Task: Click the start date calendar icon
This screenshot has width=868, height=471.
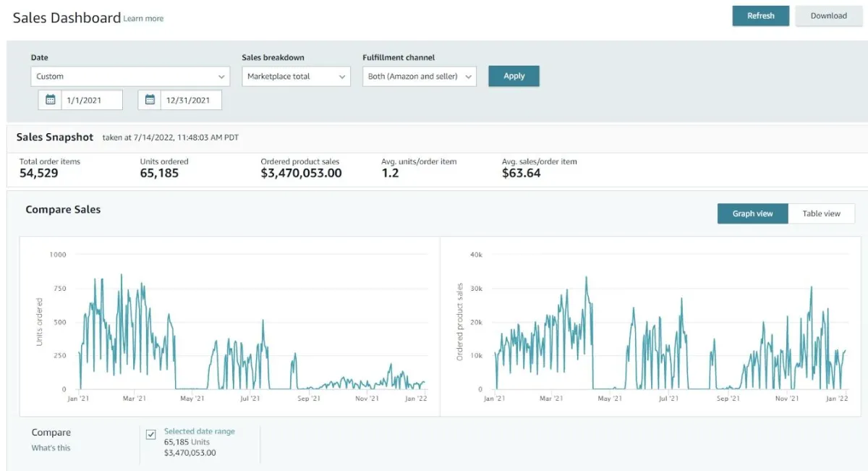Action: pos(50,101)
